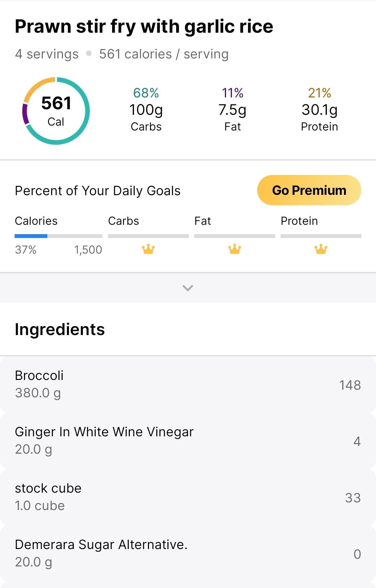Tap the Ingredients section heading
376x588 pixels.
[60, 329]
